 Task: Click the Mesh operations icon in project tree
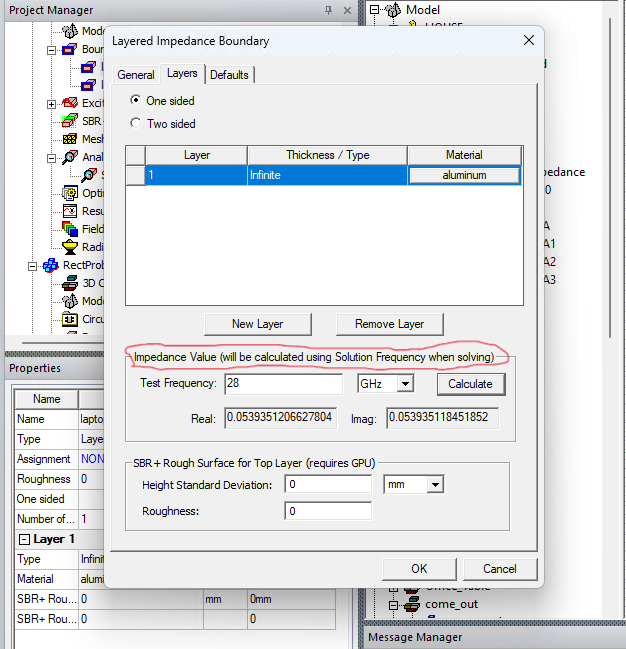[x=70, y=139]
